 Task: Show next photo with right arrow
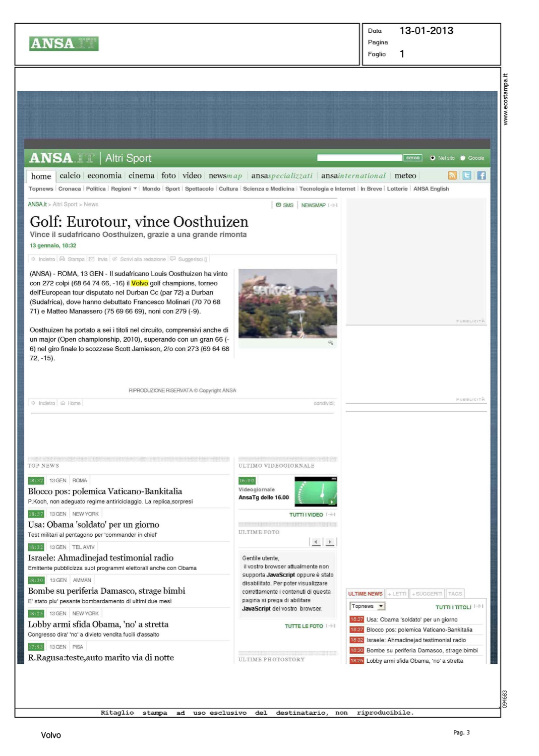(330, 542)
